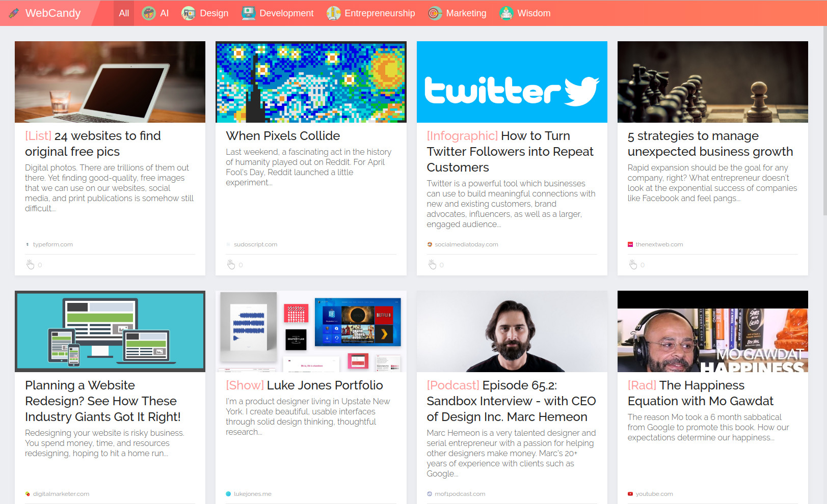Click the 'Redesigning your website is risky' excerpt
This screenshot has height=504, width=827.
point(104,443)
